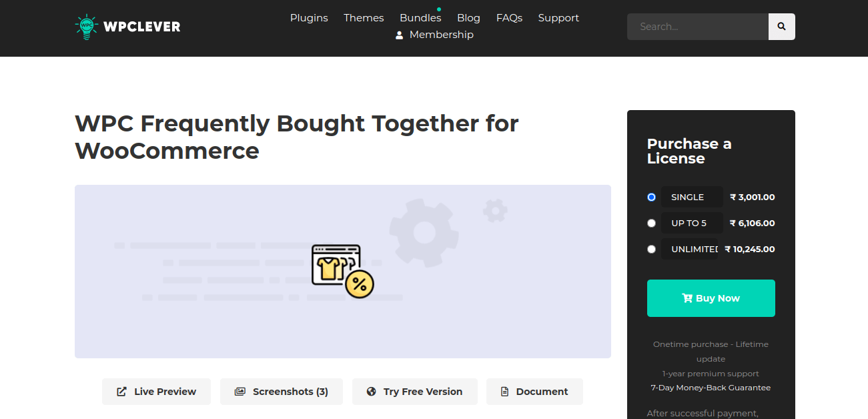Expand the Bundles navigation dropdown

(420, 17)
